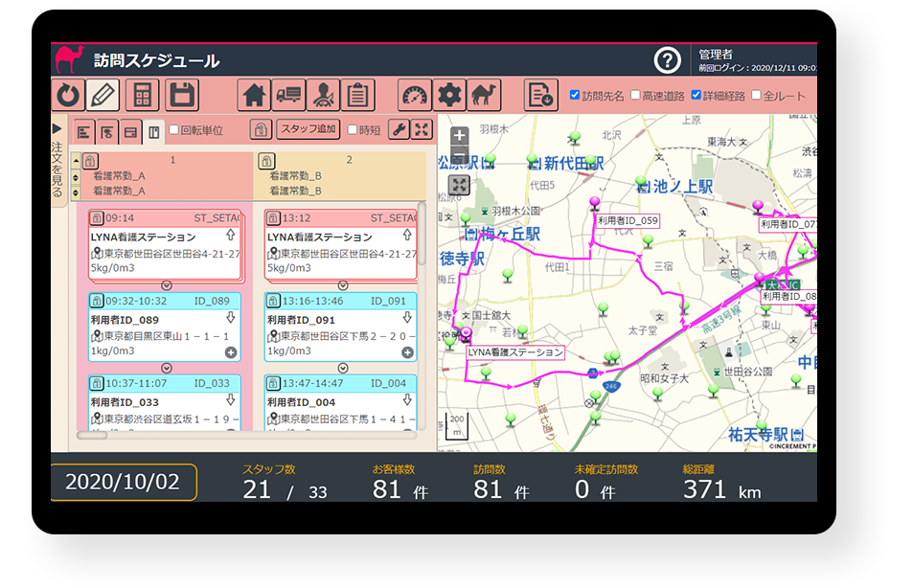The image size is (913, 588).
Task: Click the document download icon
Action: (541, 95)
